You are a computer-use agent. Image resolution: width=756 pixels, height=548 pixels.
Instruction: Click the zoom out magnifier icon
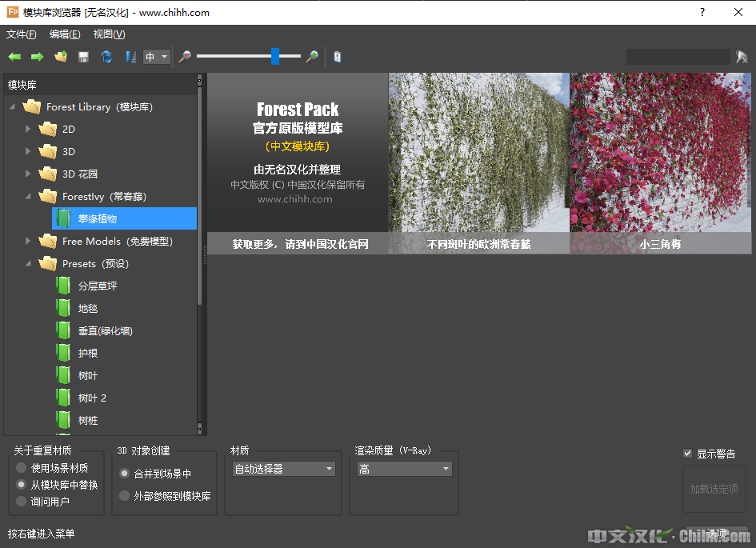(185, 57)
